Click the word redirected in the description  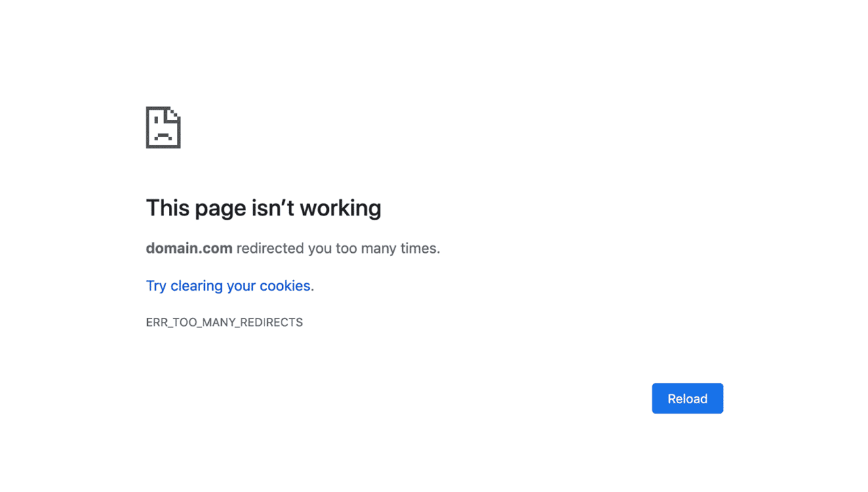[271, 249]
